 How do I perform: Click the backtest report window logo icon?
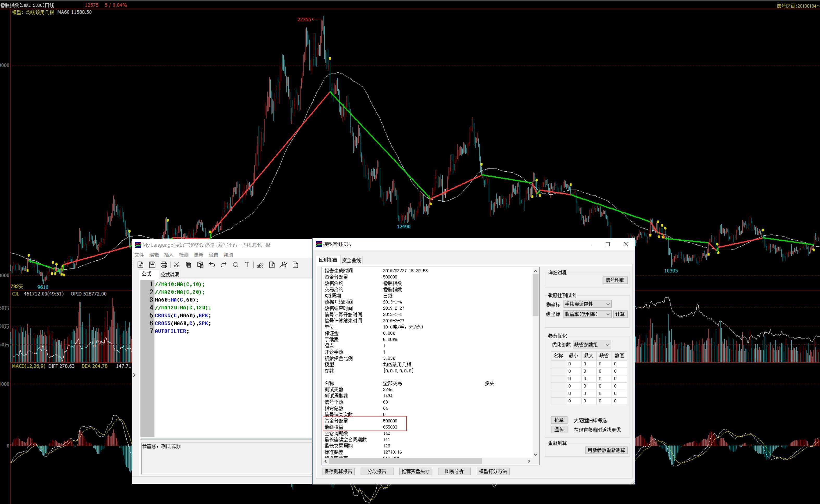[x=319, y=244]
